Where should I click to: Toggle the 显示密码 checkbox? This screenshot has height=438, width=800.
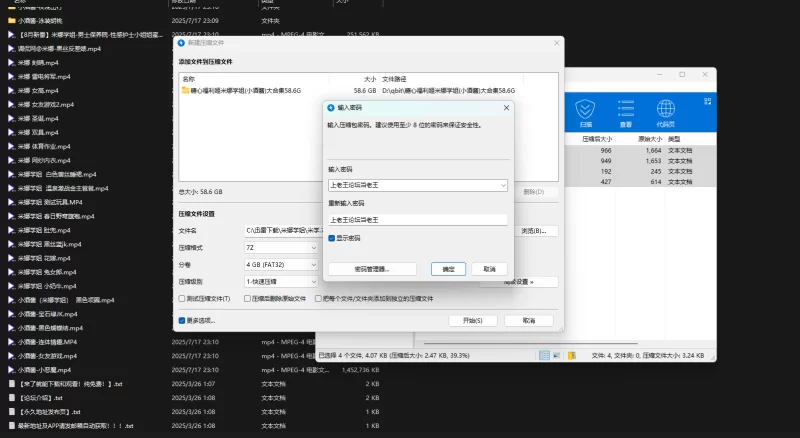click(332, 238)
